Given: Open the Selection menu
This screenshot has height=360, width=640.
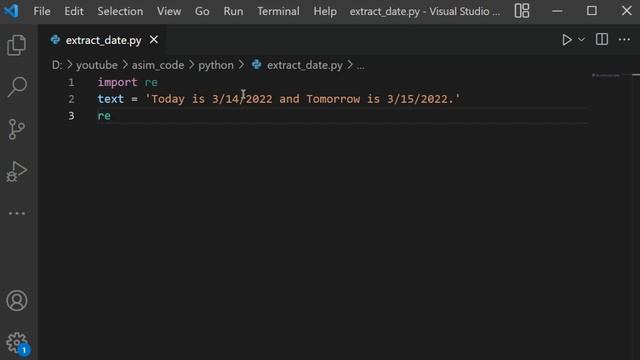Looking at the screenshot, I should coord(120,11).
